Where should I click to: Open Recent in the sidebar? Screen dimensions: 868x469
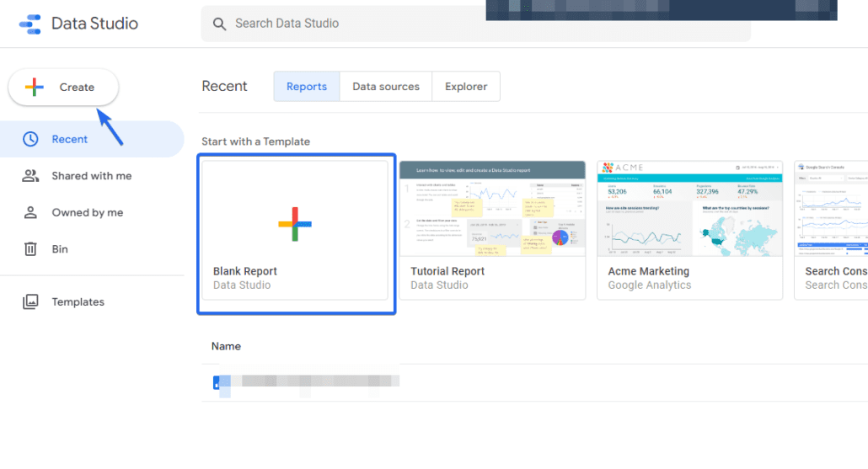point(91,139)
